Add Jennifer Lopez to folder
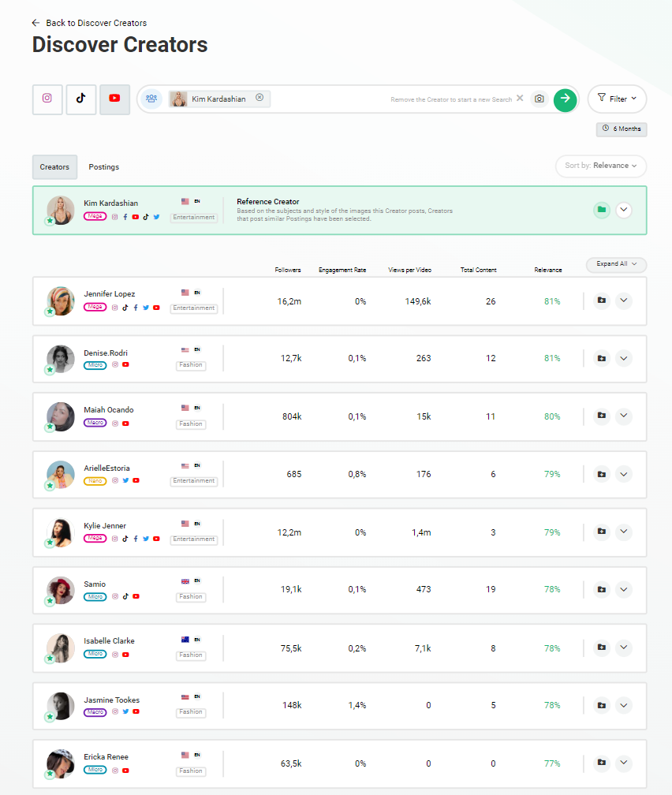 602,300
